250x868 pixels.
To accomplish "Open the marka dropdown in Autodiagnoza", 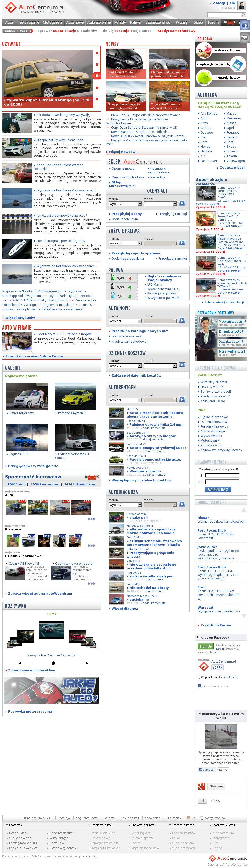I will (125, 505).
